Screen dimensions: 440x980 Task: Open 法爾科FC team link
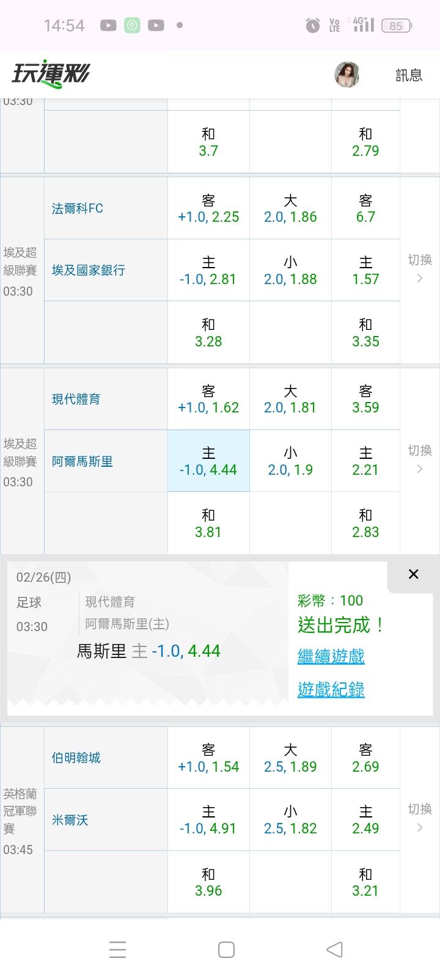78,209
